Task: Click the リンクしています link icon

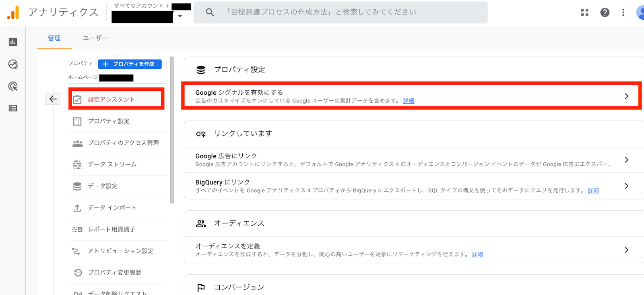Action: [201, 134]
